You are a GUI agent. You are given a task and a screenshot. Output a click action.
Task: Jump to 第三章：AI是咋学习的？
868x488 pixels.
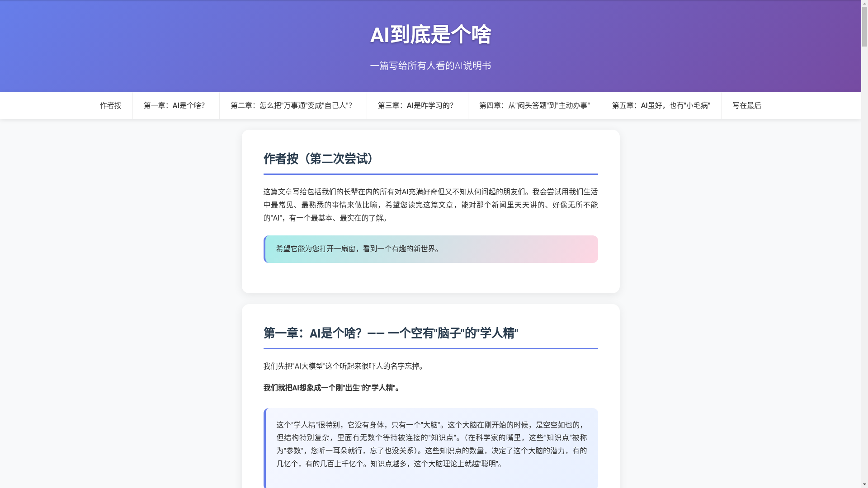point(417,106)
